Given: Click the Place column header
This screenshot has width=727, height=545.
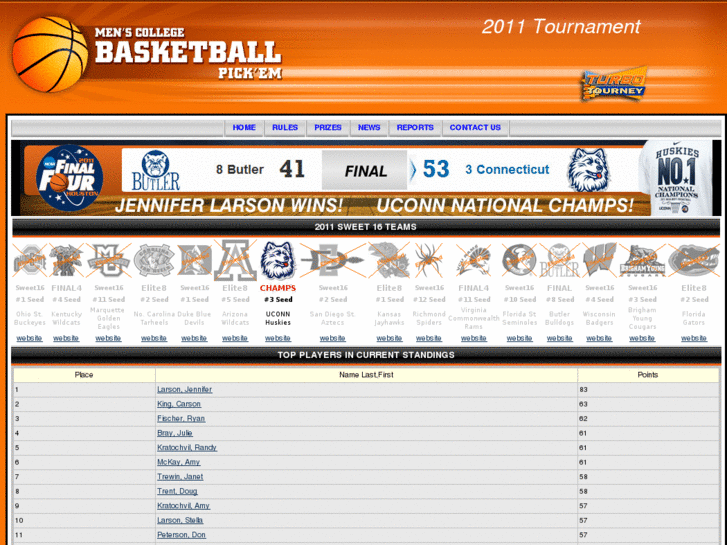Looking at the screenshot, I should [84, 375].
